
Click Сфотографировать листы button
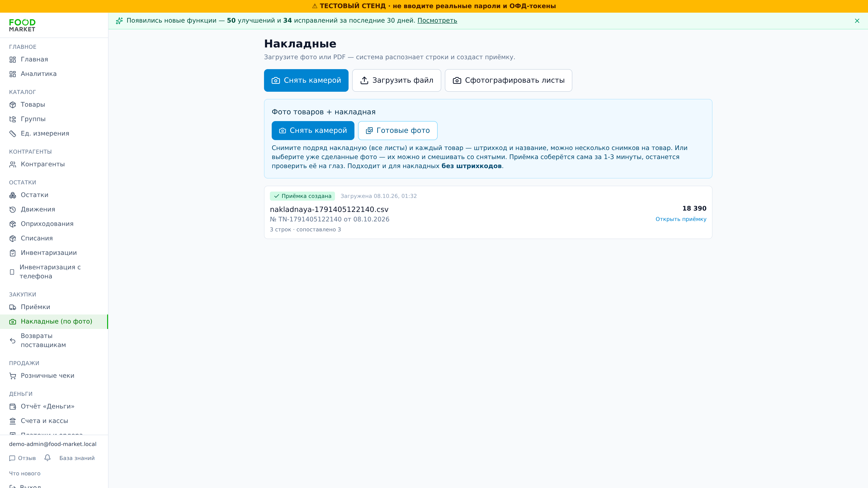(508, 80)
